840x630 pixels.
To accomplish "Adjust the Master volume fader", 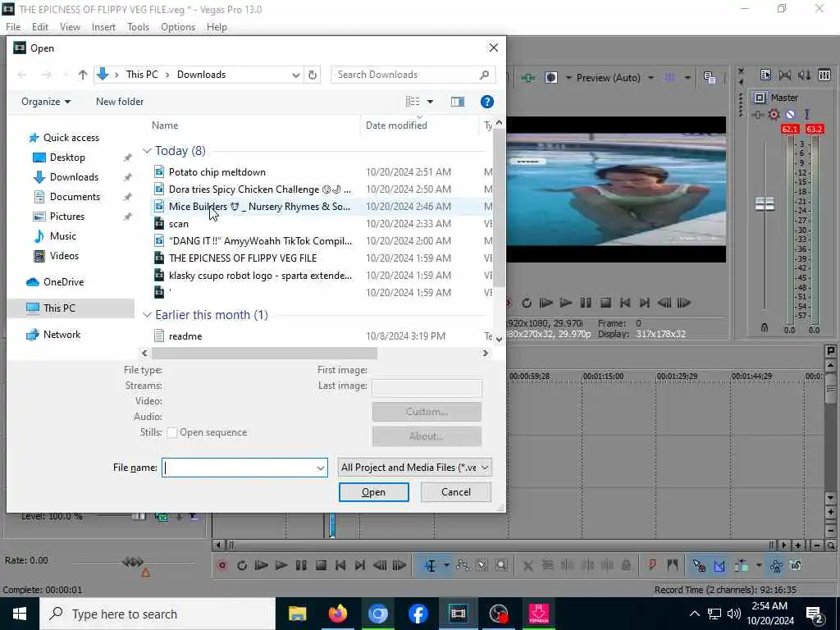I will click(765, 203).
